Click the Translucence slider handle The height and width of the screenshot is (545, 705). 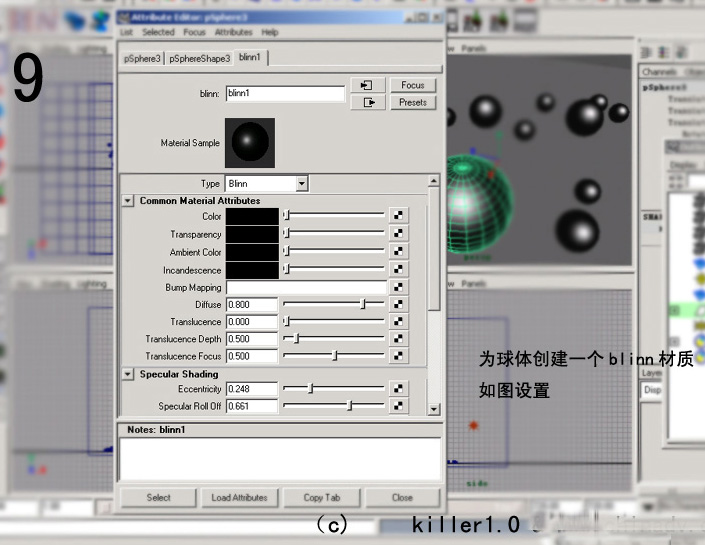click(x=287, y=321)
